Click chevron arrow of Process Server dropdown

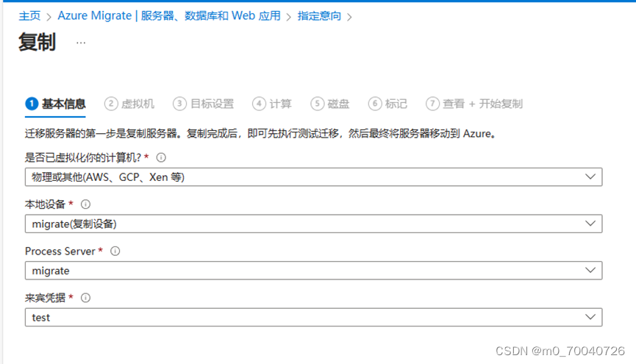[590, 271]
